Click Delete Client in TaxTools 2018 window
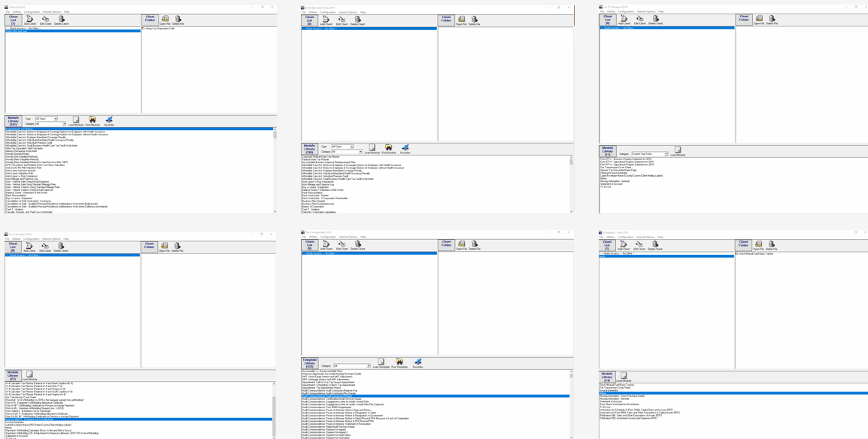The image size is (868, 439). [62, 20]
